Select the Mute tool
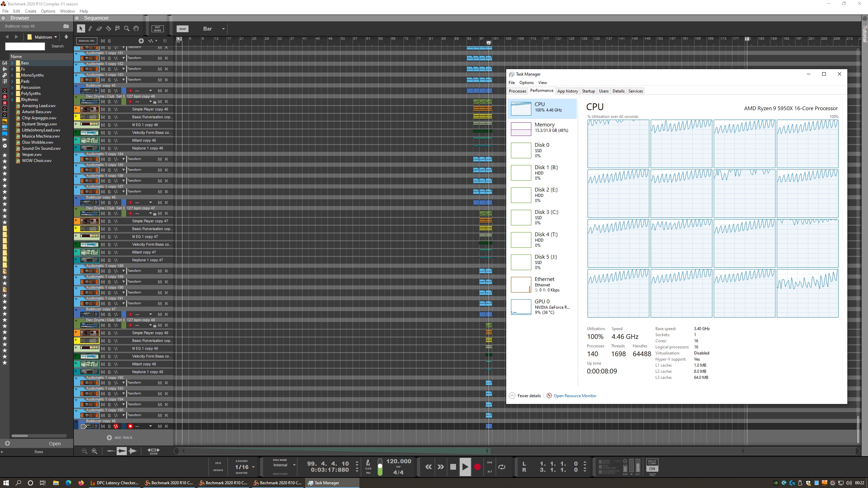Image resolution: width=868 pixels, height=488 pixels. [x=117, y=29]
